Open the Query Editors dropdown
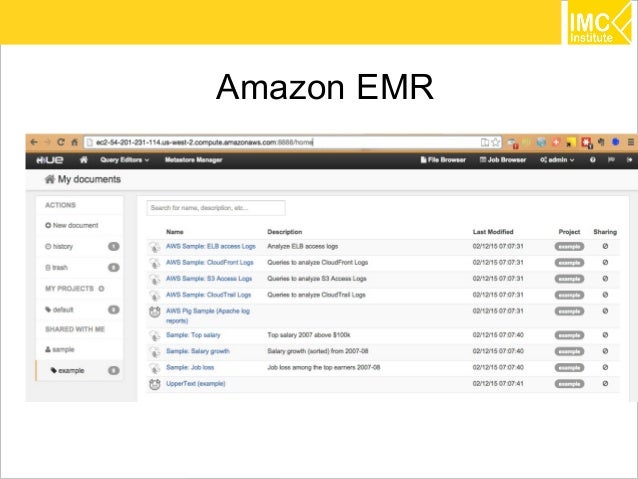Image resolution: width=638 pixels, height=479 pixels. pyautogui.click(x=125, y=160)
